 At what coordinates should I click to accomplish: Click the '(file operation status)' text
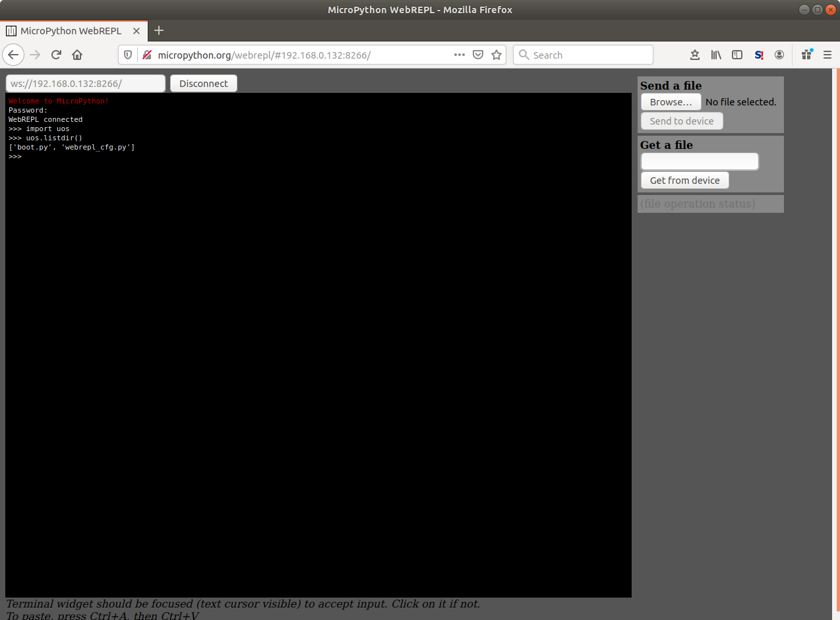click(x=698, y=204)
